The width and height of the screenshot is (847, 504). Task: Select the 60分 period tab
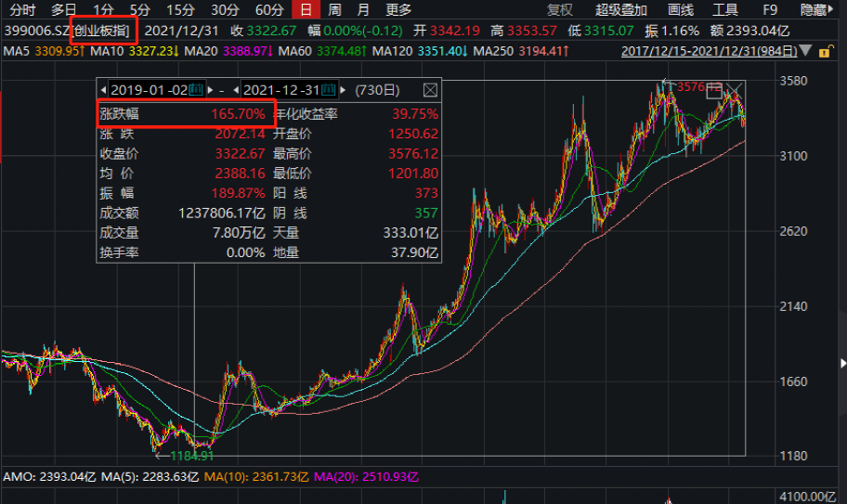pos(269,9)
